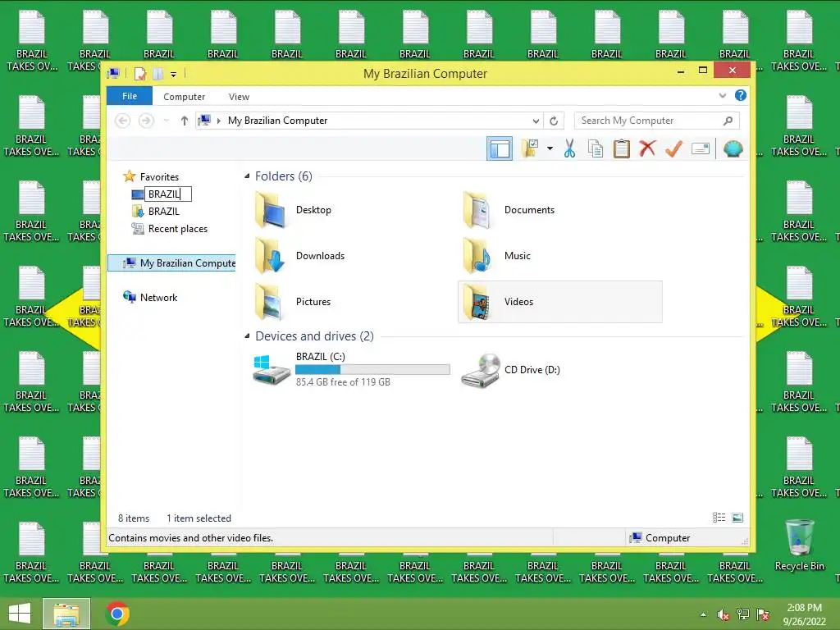Click the BRAZIL (C:) drive usage bar

pyautogui.click(x=372, y=369)
